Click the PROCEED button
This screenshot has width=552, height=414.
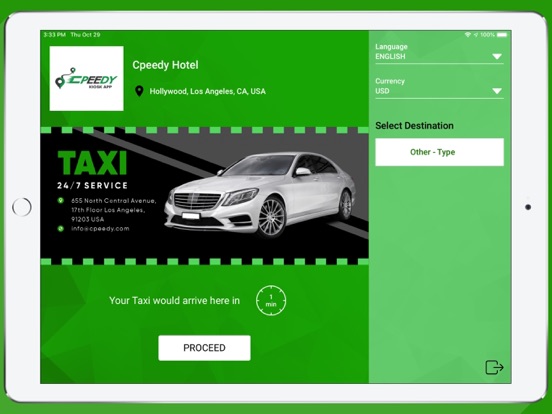[x=205, y=348]
